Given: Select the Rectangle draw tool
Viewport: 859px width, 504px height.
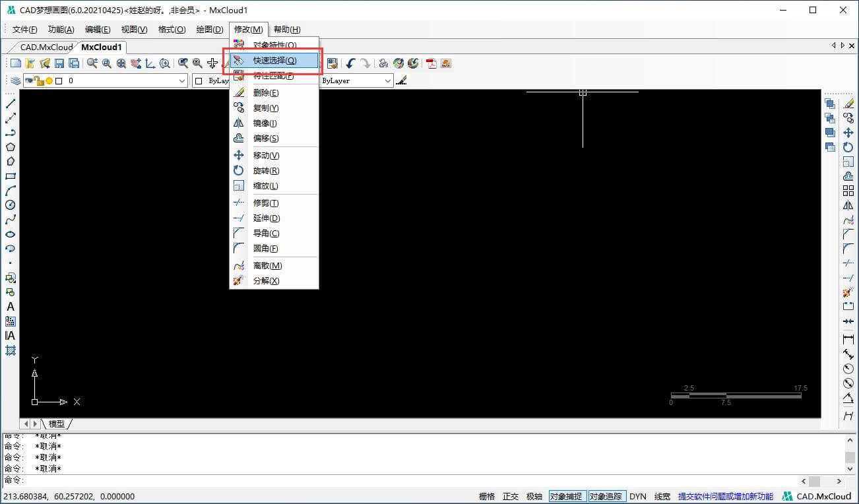Looking at the screenshot, I should click(x=11, y=176).
